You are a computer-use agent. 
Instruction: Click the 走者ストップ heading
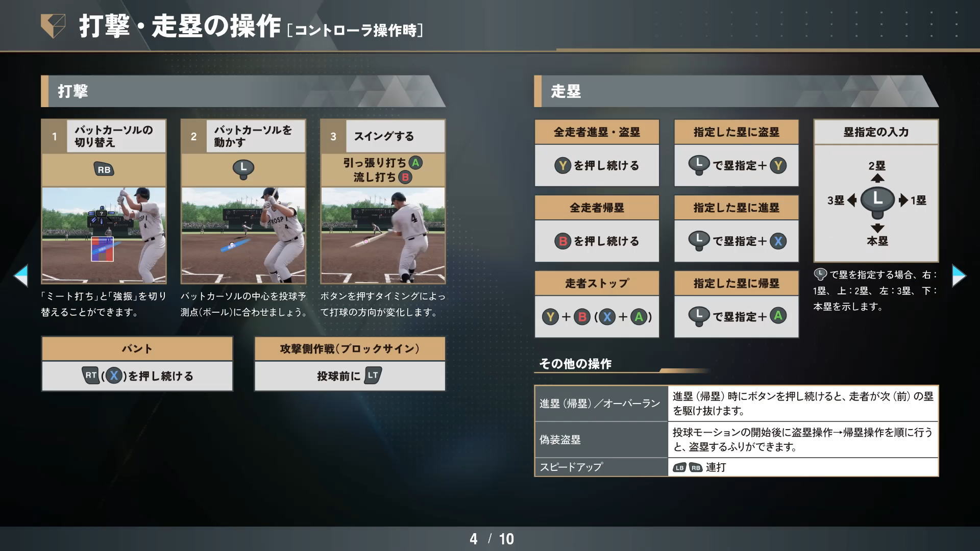(x=597, y=283)
